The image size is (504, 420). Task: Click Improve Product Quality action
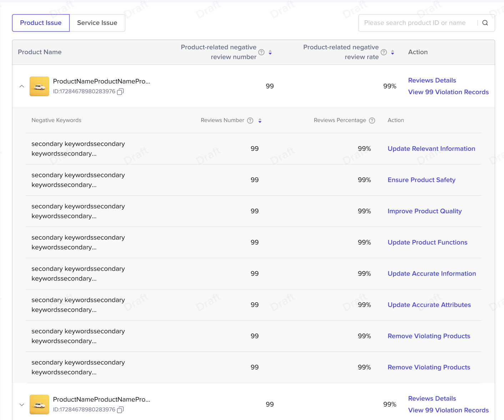tap(424, 211)
